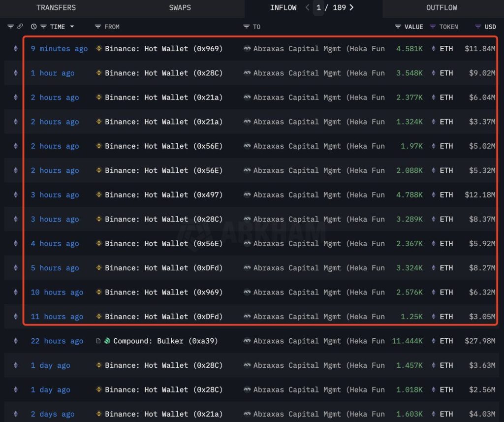The height and width of the screenshot is (422, 504).
Task: Toggle the VALUE column filter
Action: pyautogui.click(x=398, y=27)
